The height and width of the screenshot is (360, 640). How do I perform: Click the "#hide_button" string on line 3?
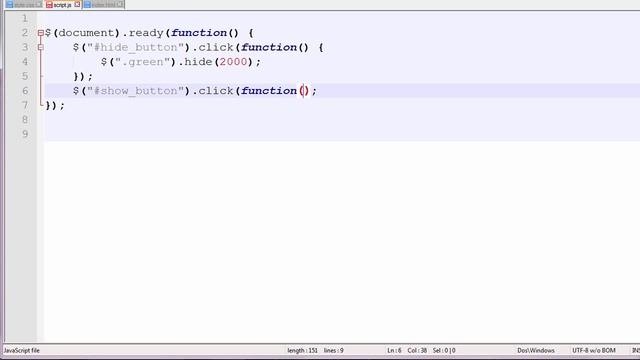tap(136, 47)
